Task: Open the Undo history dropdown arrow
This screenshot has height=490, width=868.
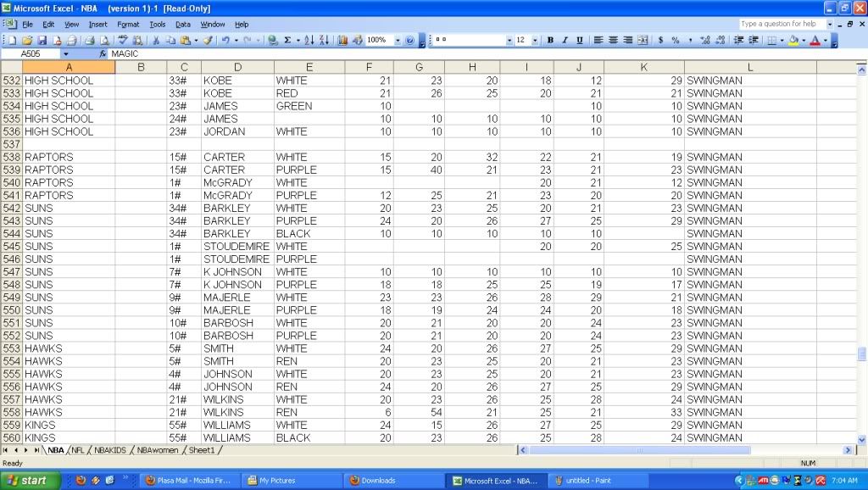Action: pos(236,41)
